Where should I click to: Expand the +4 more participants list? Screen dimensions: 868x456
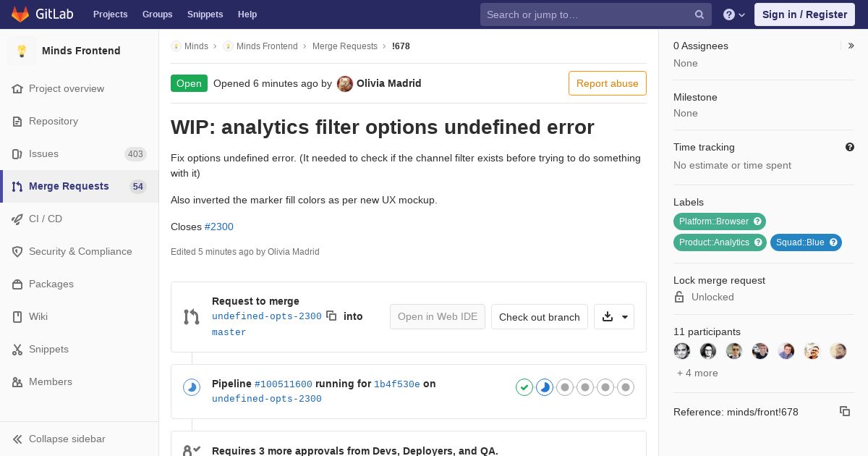tap(697, 373)
